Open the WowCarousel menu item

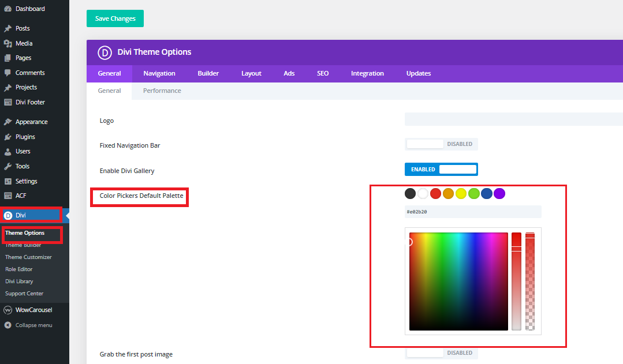click(35, 310)
